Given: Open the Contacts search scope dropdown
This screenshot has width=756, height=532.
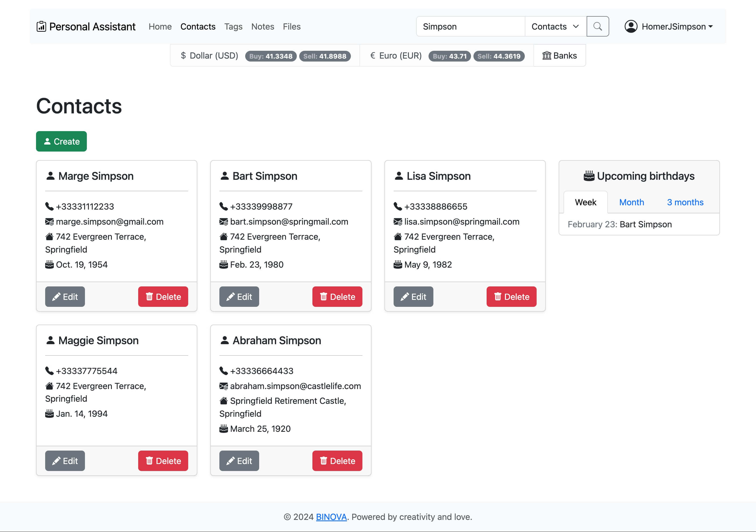Looking at the screenshot, I should coord(555,26).
